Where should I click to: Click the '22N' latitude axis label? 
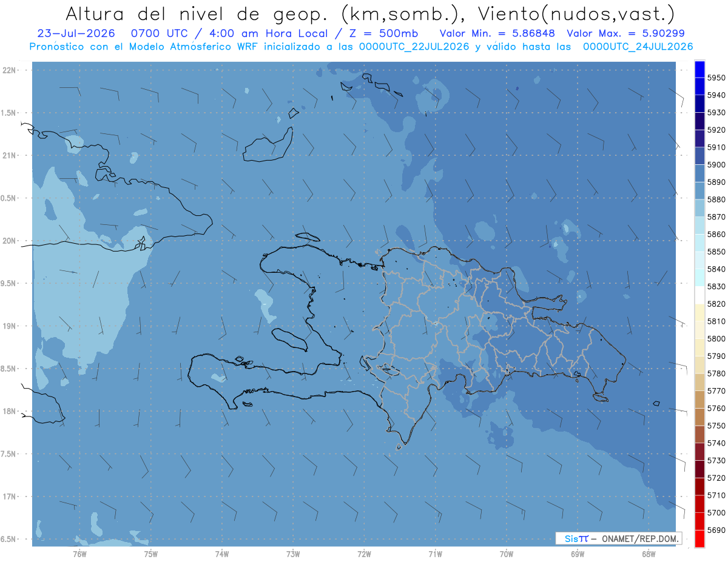pyautogui.click(x=10, y=70)
